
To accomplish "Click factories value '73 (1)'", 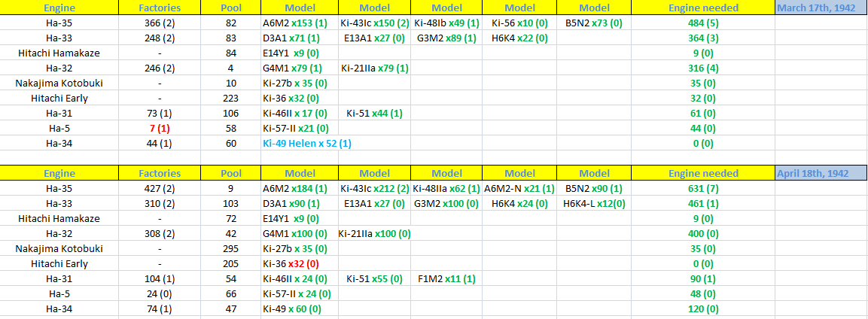I will [160, 114].
